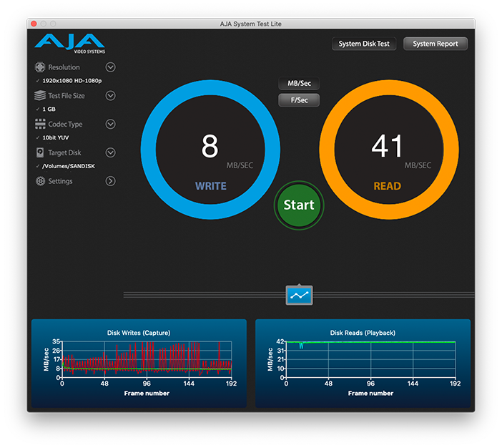The height and width of the screenshot is (448, 502).
Task: Click the Test File Size stack icon
Action: 40,95
